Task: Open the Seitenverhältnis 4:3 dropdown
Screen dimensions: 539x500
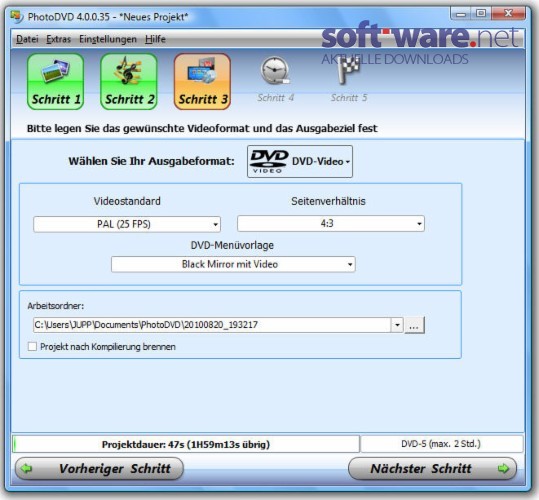Action: [x=331, y=224]
